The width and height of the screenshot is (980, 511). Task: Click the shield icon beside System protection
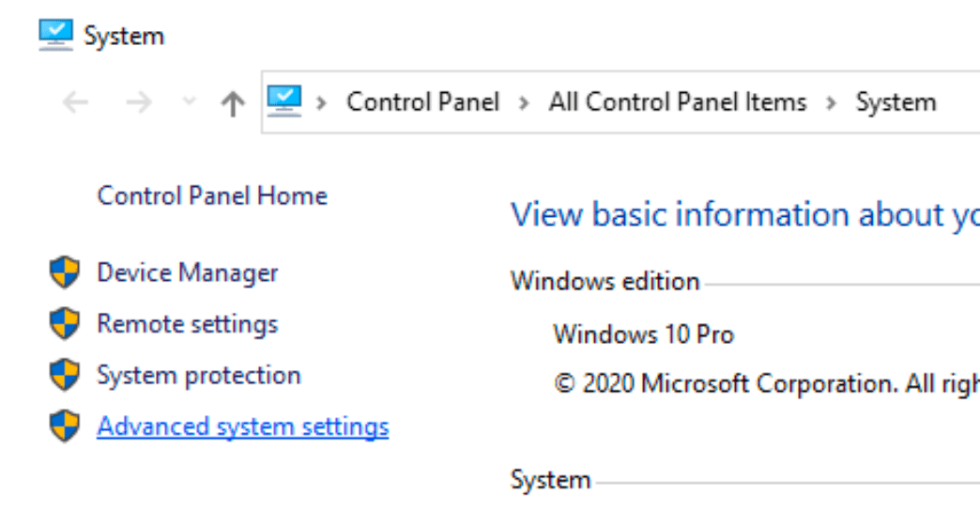click(x=65, y=376)
